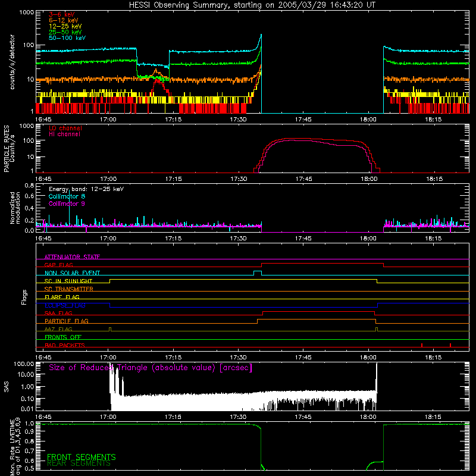Click the "0.10" tick value on SAS axis
The image size is (476, 476).
27,399
